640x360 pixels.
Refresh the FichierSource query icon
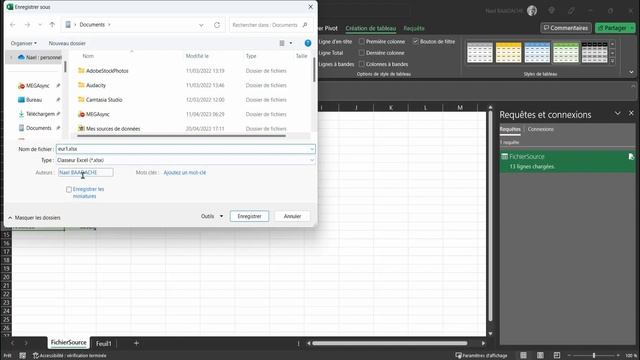pos(631,157)
